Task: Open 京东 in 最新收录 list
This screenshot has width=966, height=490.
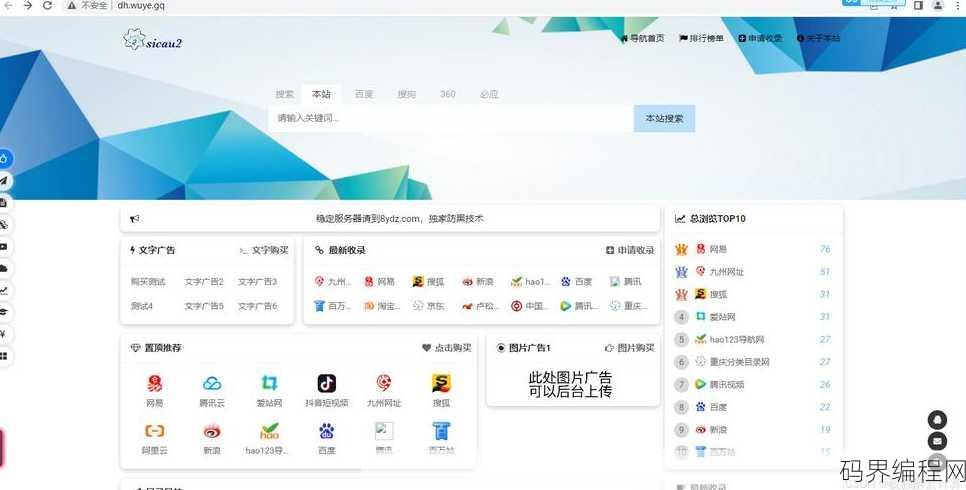Action: [429, 306]
